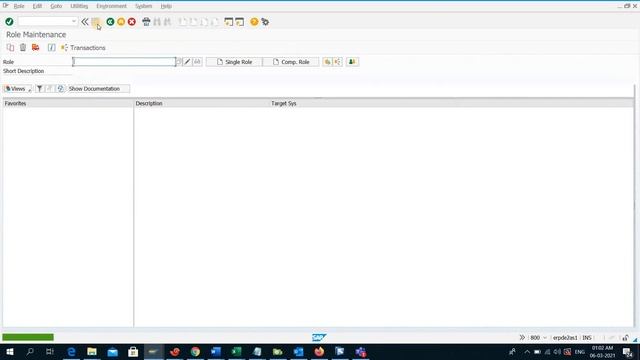This screenshot has height=360, width=640.
Task: Click the yellow Help question mark icon
Action: pyautogui.click(x=254, y=22)
